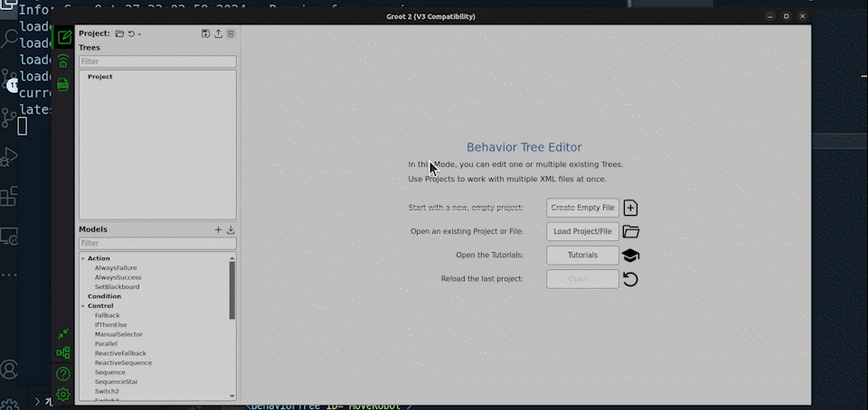The image size is (868, 410).
Task: Click the tree layout sidebar icon
Action: [x=63, y=352]
